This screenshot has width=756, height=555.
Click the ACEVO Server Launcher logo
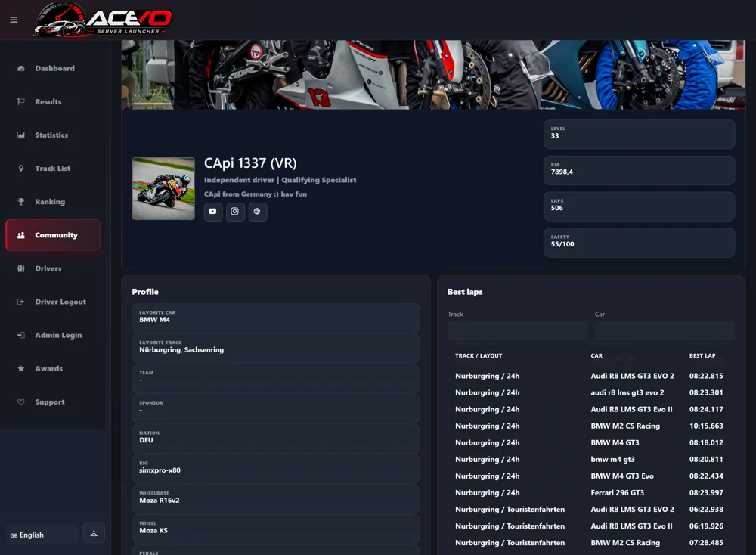coord(103,20)
